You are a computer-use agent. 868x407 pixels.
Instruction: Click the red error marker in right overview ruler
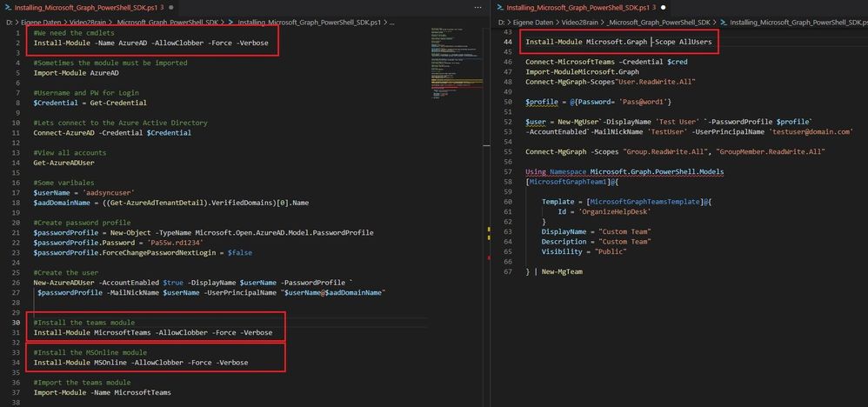click(489, 257)
